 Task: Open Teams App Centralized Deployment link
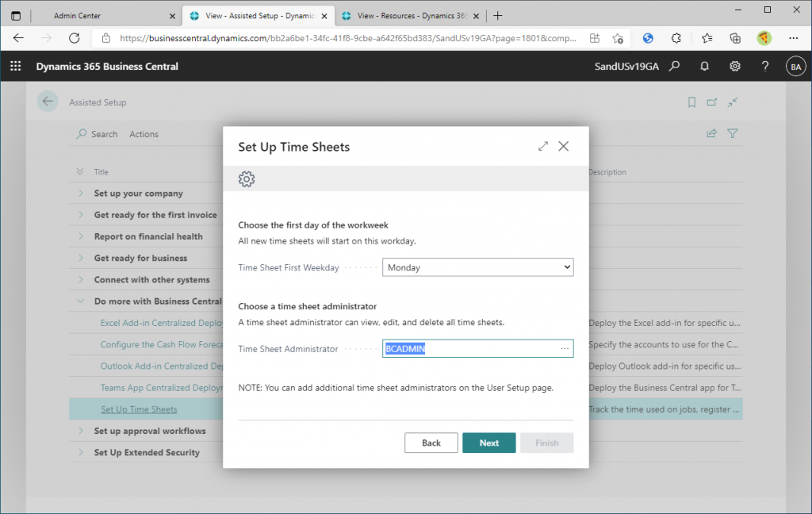tap(162, 388)
